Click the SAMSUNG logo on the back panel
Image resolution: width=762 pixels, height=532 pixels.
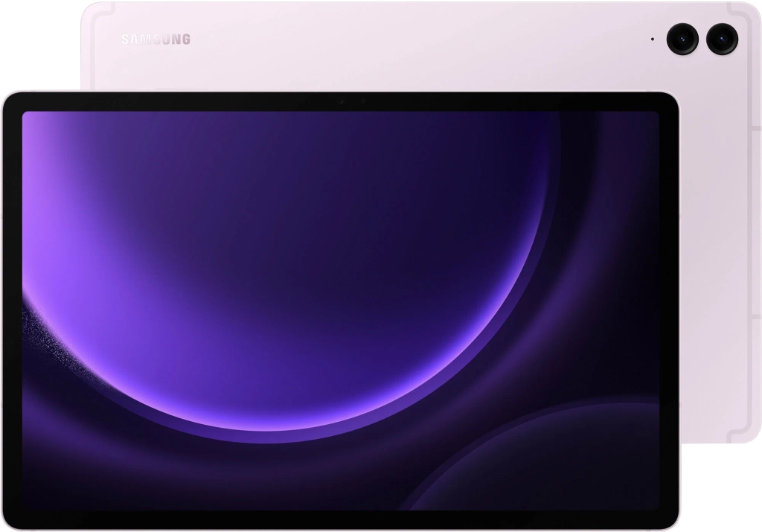[156, 39]
